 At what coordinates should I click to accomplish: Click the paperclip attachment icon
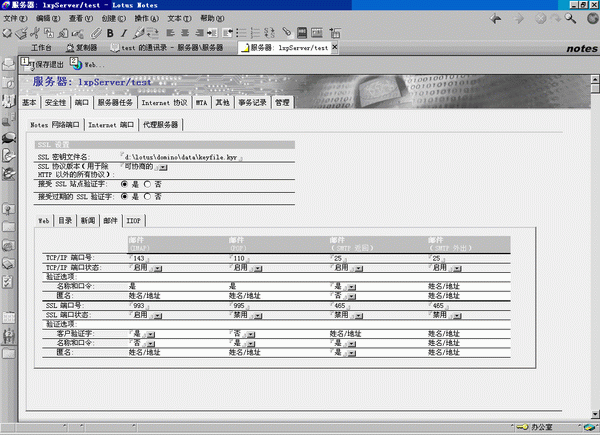tap(96, 33)
